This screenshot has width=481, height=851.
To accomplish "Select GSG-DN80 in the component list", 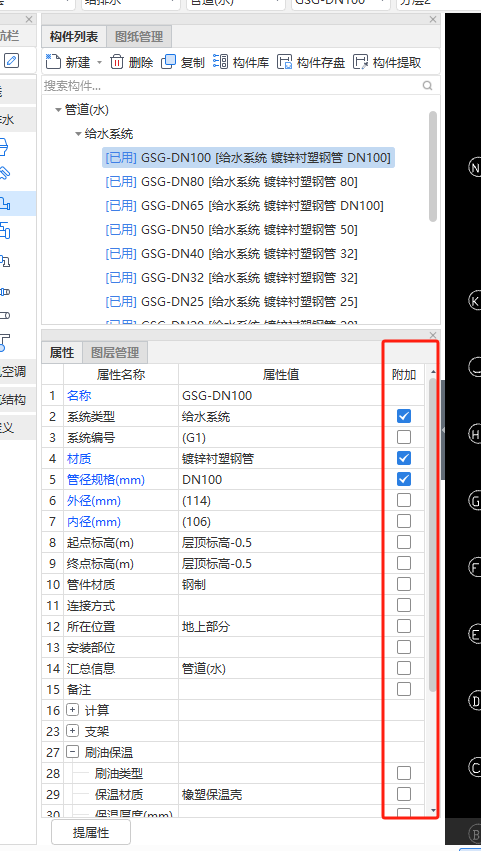I will (x=231, y=182).
